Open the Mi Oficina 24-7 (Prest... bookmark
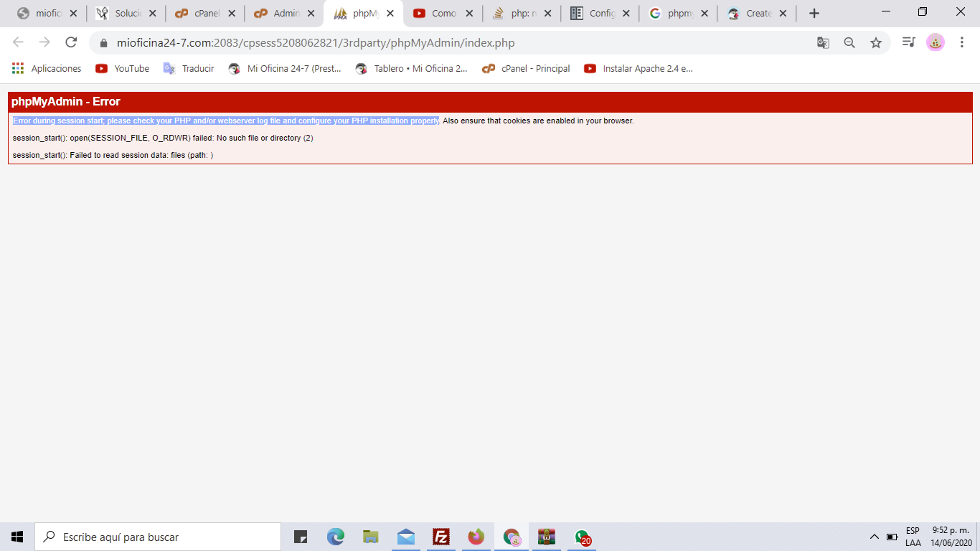Image resolution: width=980 pixels, height=551 pixels. [x=285, y=68]
